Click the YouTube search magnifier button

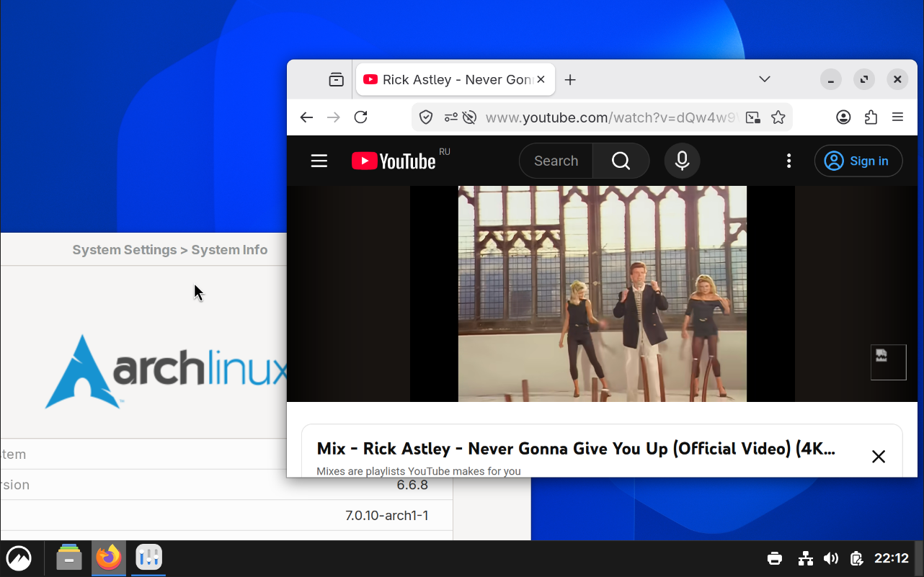click(621, 161)
